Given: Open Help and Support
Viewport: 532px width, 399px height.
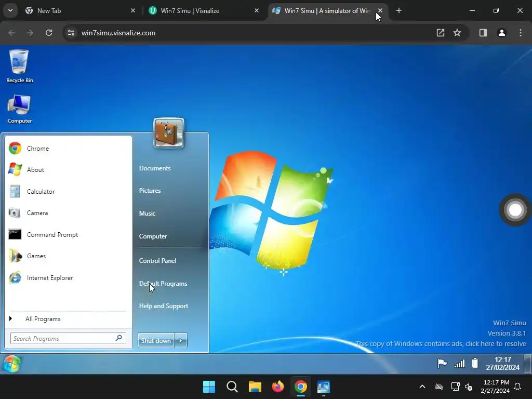Looking at the screenshot, I should click(164, 306).
